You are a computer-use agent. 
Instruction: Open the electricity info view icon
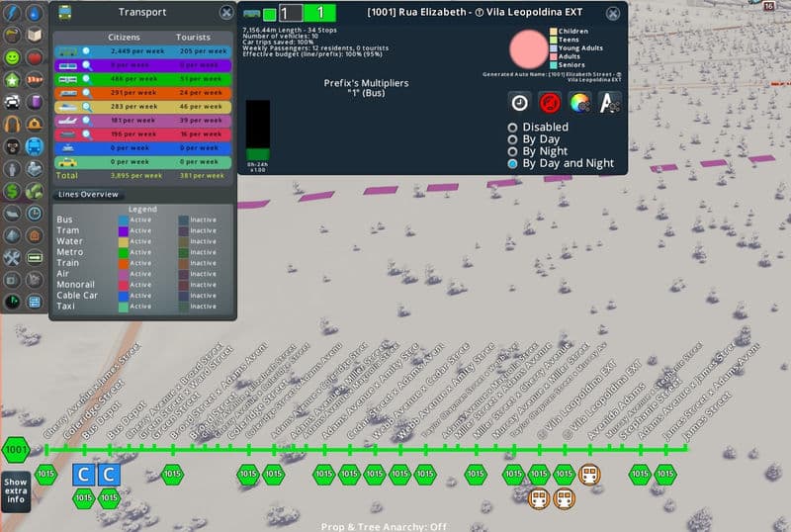(12, 13)
